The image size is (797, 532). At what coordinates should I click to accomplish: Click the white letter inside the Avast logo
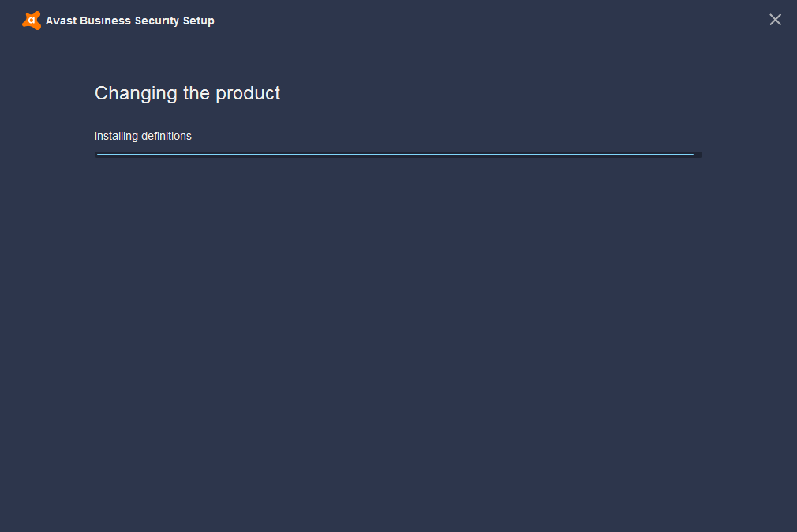[32, 21]
